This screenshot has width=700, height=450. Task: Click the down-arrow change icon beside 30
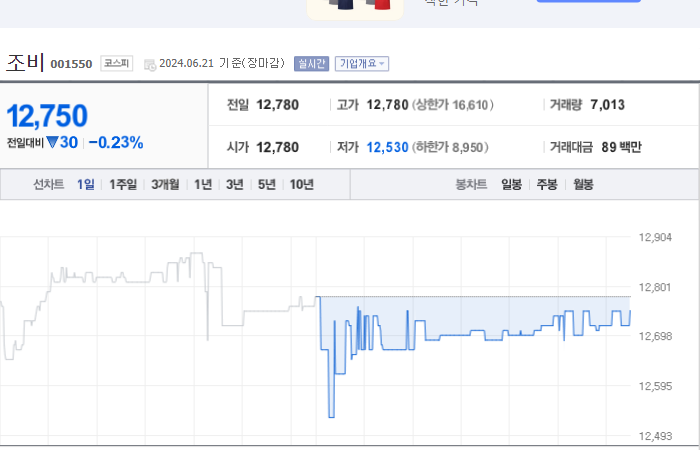coord(52,142)
